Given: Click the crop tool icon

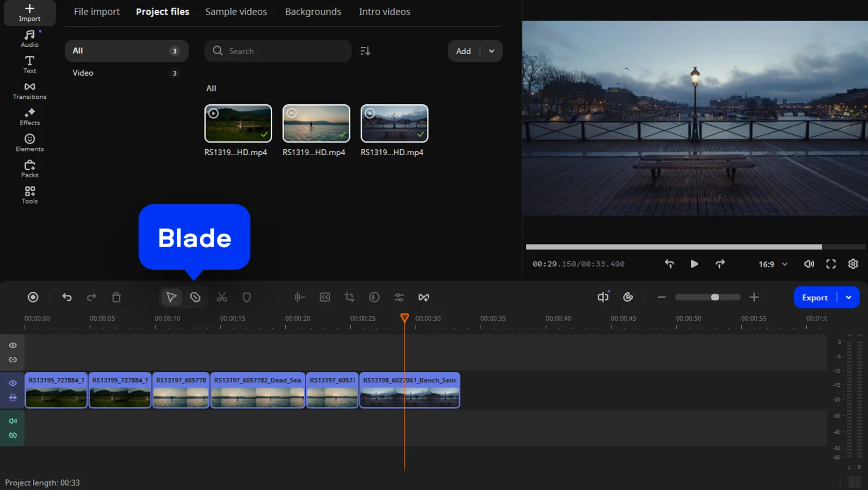Looking at the screenshot, I should 350,297.
